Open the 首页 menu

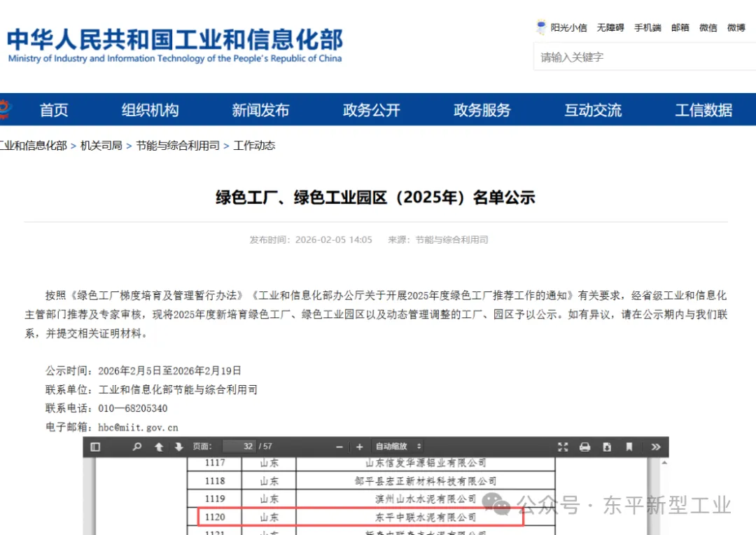pos(53,110)
